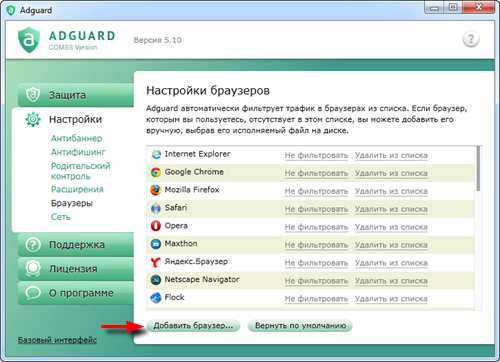Click Не фильтровать for Яндекс.Браузер
This screenshot has width=500, height=362.
coord(316,263)
